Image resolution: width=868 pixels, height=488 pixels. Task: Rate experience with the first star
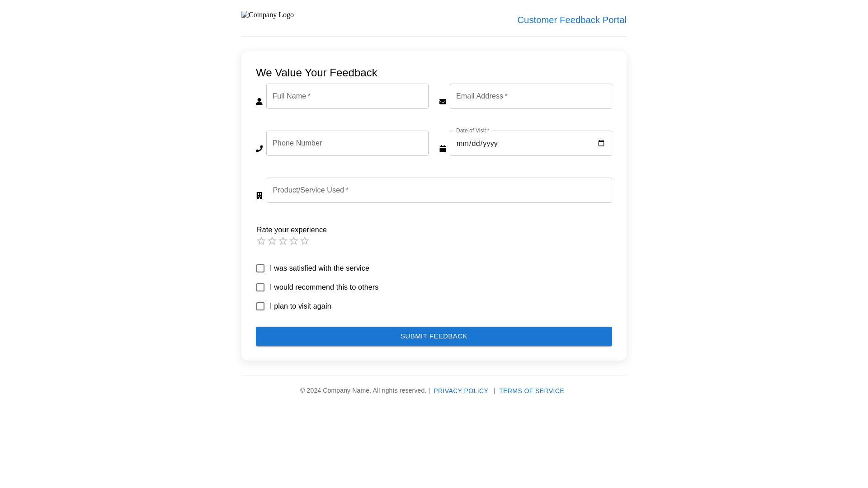(x=261, y=241)
